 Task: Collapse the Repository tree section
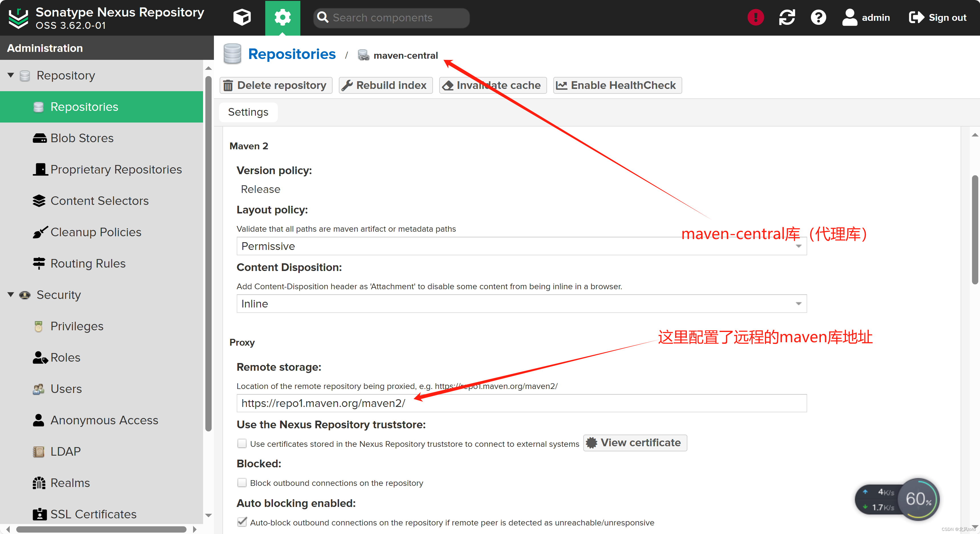click(x=11, y=75)
